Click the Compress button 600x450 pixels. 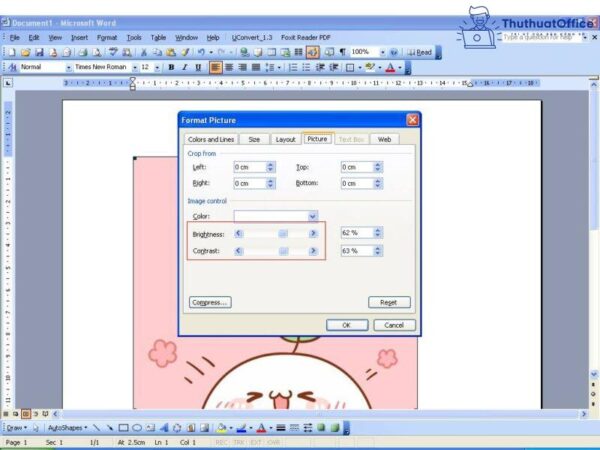tap(210, 301)
